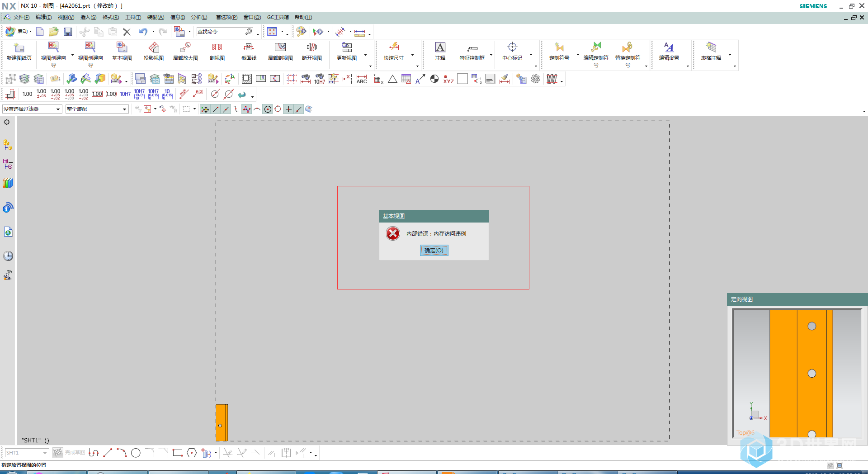
Task: Click the XYZ ordinate icon
Action: click(448, 79)
